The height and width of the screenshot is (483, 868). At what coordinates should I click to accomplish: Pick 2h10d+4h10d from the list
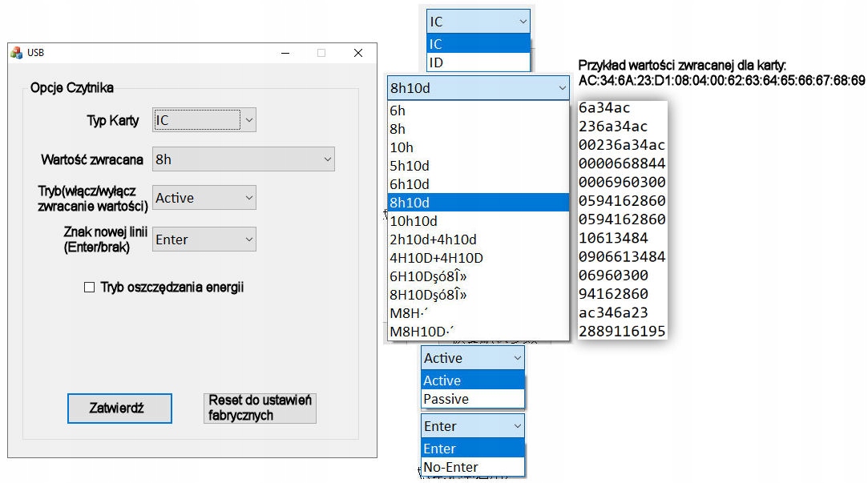tap(478, 239)
